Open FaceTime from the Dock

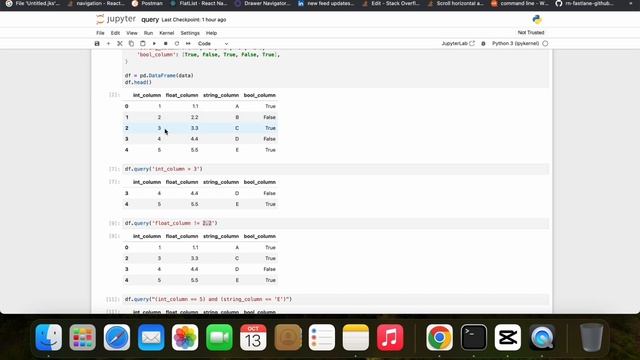click(219, 338)
